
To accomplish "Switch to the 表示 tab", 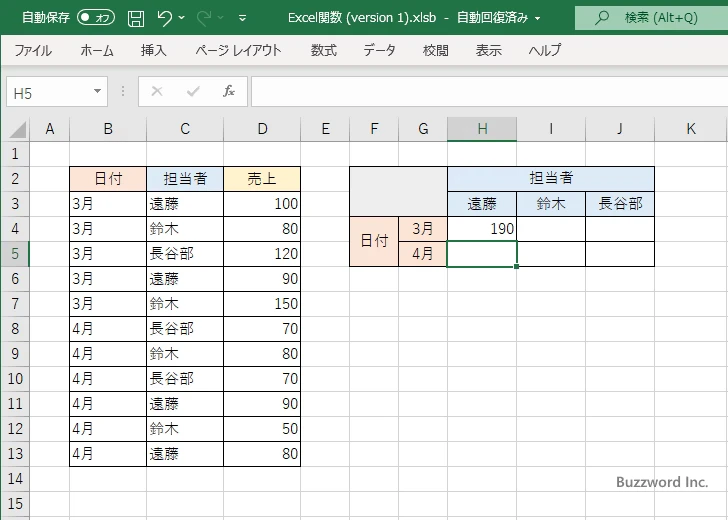I will pos(488,50).
